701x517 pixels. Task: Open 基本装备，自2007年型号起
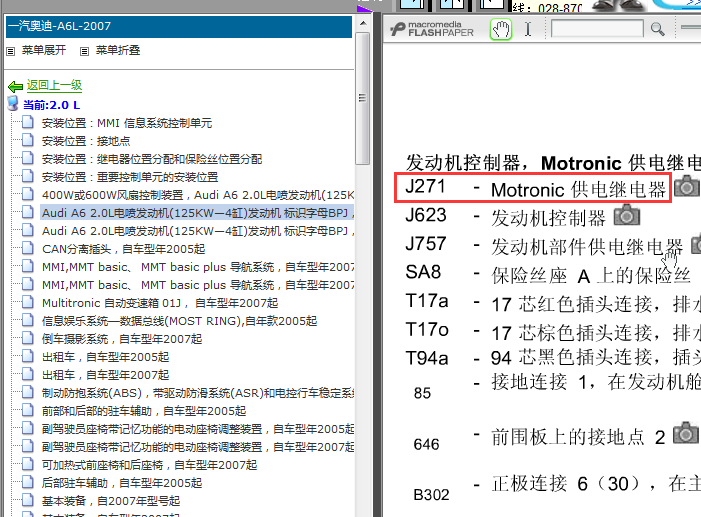tap(111, 501)
